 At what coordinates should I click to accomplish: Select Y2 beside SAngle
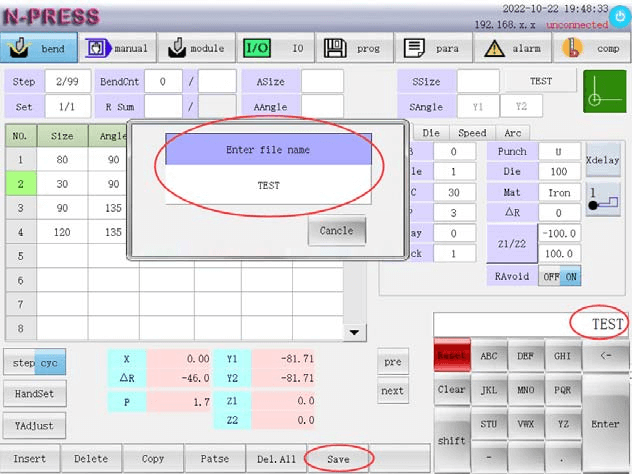(521, 107)
